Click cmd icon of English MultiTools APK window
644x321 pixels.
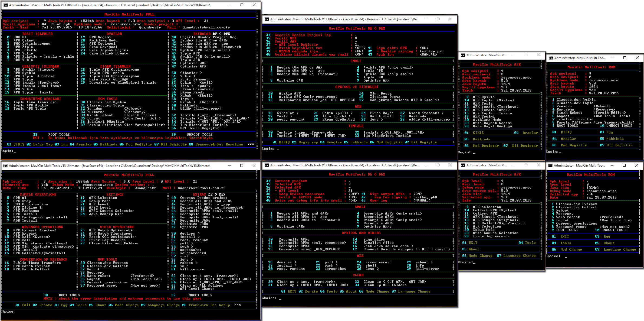pos(463,165)
